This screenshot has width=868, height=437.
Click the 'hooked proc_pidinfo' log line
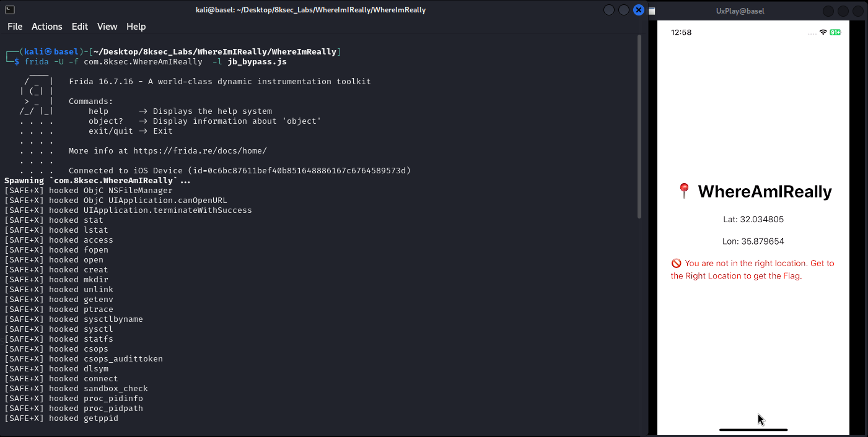(74, 399)
